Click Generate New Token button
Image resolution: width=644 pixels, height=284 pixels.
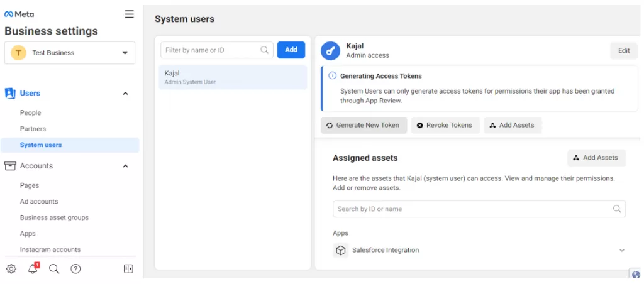(364, 125)
